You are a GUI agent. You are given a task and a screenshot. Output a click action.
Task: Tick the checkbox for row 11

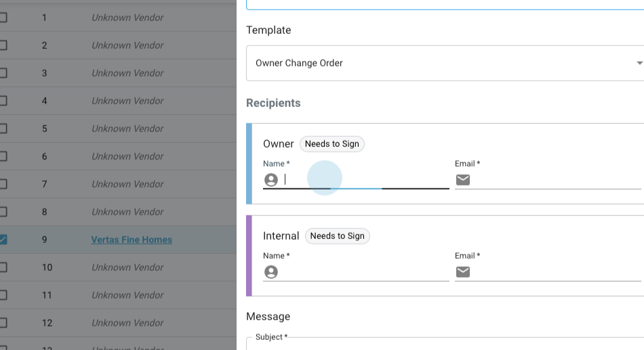coord(3,295)
